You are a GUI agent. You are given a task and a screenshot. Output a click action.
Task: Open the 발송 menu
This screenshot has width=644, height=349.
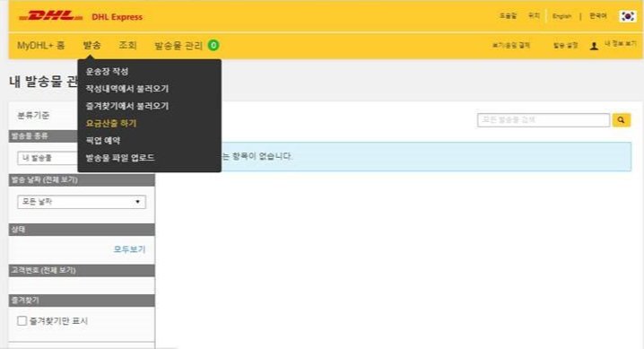(x=91, y=45)
